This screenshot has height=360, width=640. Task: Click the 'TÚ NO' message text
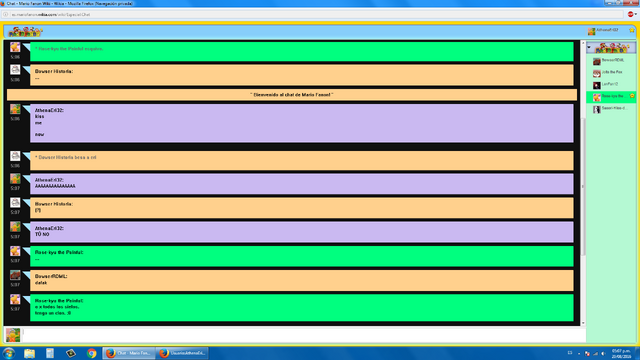(x=42, y=235)
